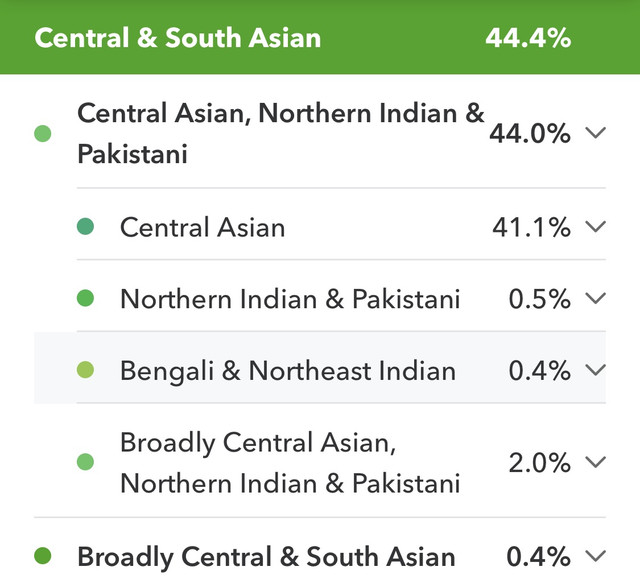Expand the Broadly Central & South Asian chevron
Image resolution: width=640 pixels, height=588 pixels.
(595, 556)
